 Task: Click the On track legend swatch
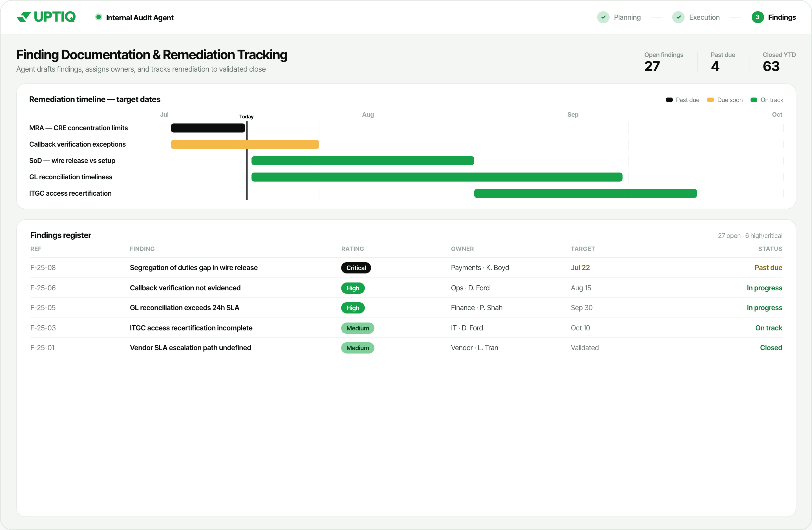click(x=754, y=100)
